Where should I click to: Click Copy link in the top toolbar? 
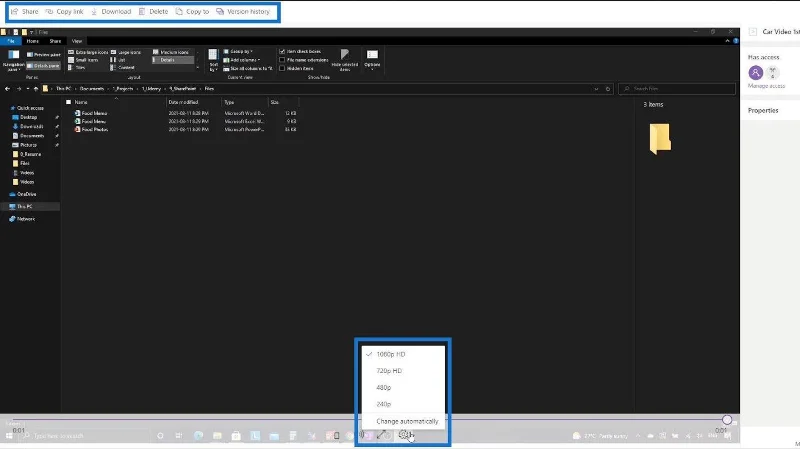[x=64, y=11]
